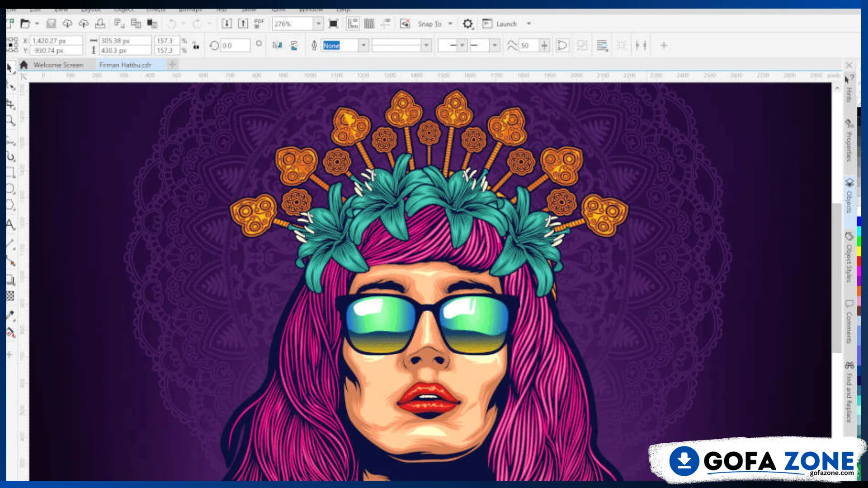Select the Polygon tool in the toolbox
The image size is (868, 488).
coord(10,206)
